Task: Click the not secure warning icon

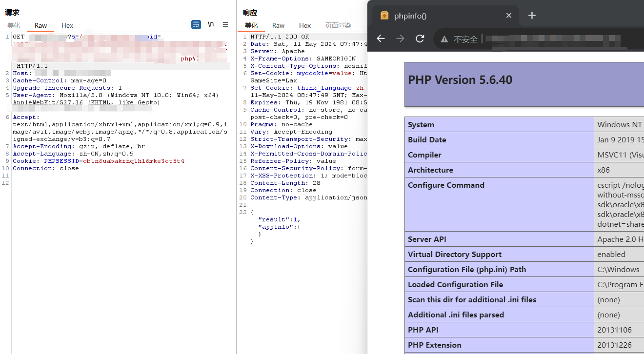Action: (444, 39)
